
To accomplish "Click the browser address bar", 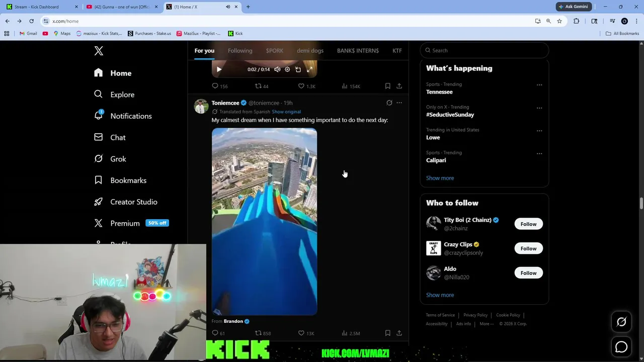I will click(x=287, y=21).
